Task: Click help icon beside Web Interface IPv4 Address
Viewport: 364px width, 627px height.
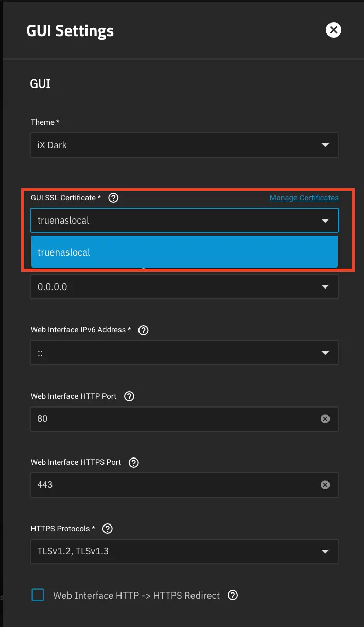Action: point(143,263)
